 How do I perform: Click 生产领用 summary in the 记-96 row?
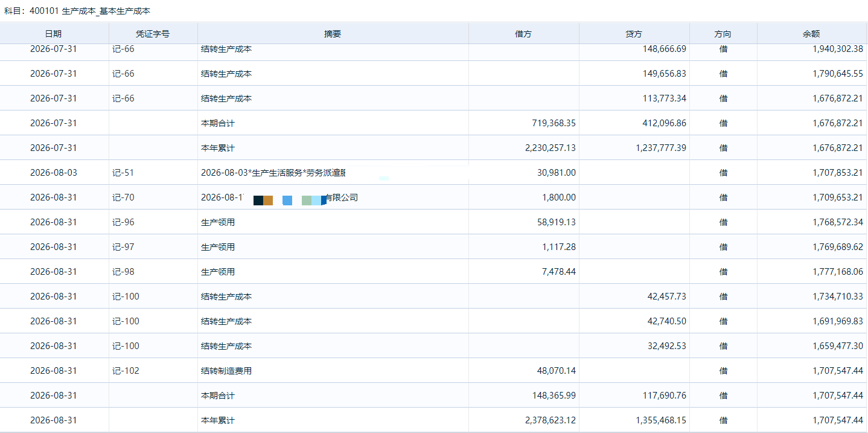coord(218,222)
